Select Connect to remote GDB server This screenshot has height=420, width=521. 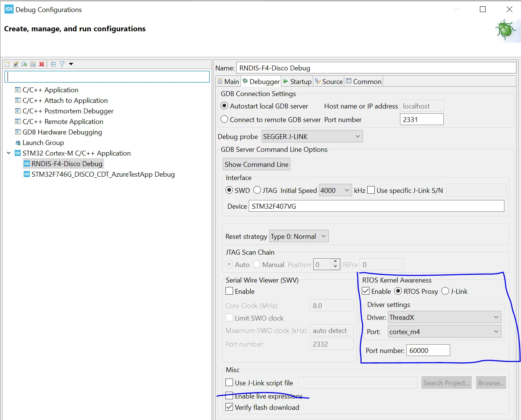pos(224,119)
